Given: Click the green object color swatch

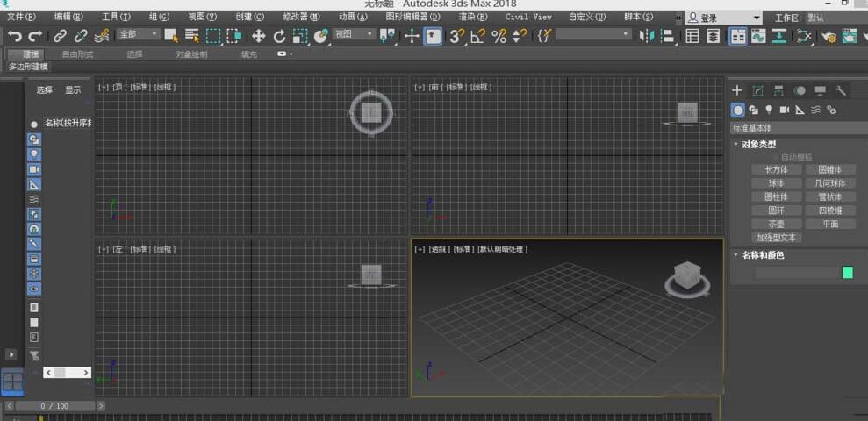Looking at the screenshot, I should (x=847, y=273).
